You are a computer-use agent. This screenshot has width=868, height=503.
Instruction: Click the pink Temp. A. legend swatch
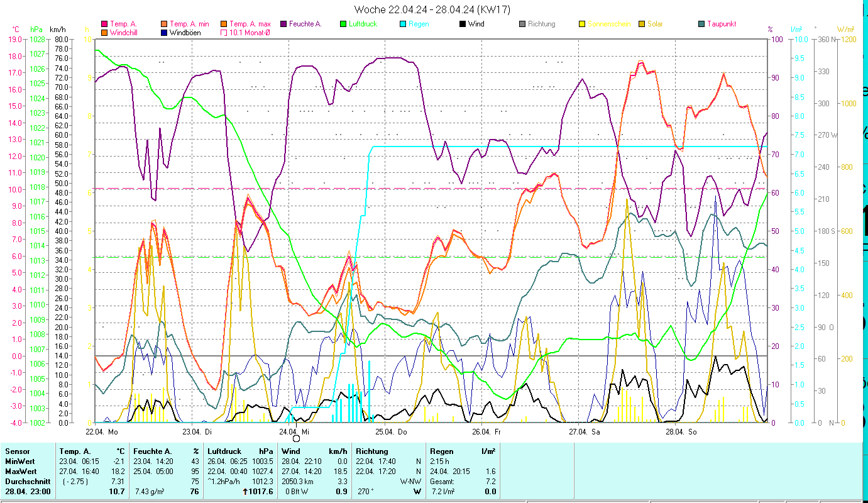(x=104, y=25)
